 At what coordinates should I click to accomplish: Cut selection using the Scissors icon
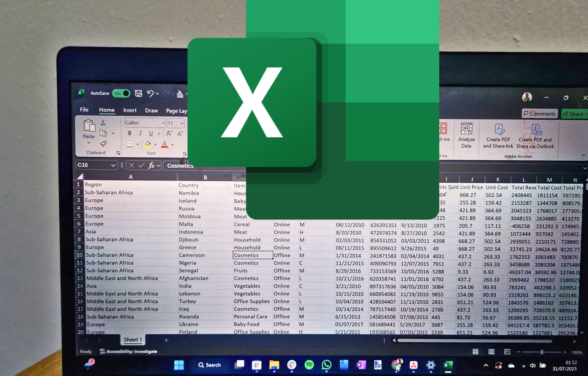(103, 122)
